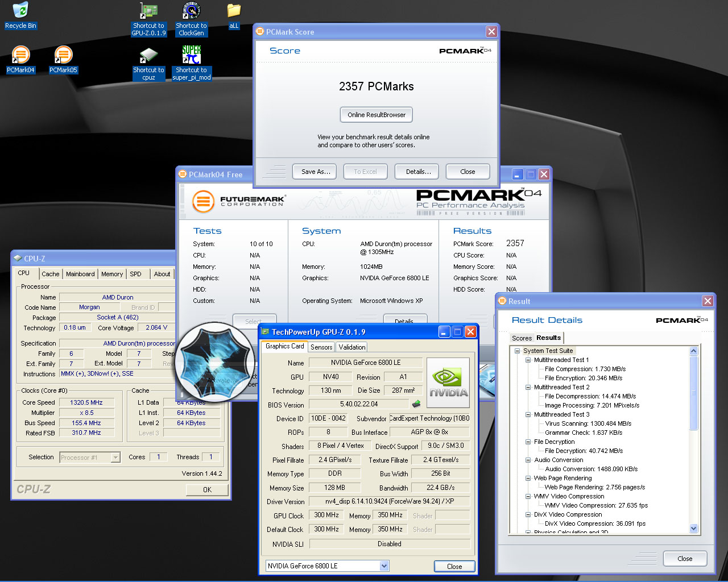Click the GPU-Z title bar icon
The height and width of the screenshot is (582, 728).
[x=265, y=331]
